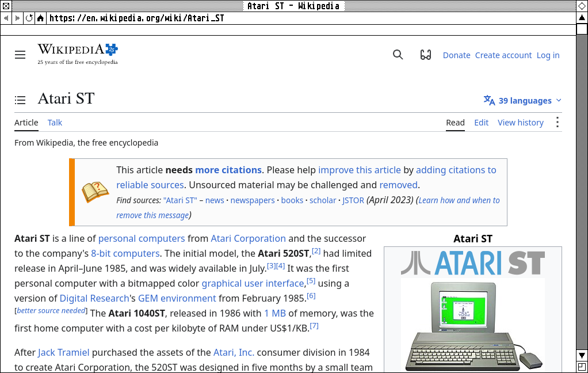Click the question book citation icon
588x373 pixels.
click(x=96, y=192)
